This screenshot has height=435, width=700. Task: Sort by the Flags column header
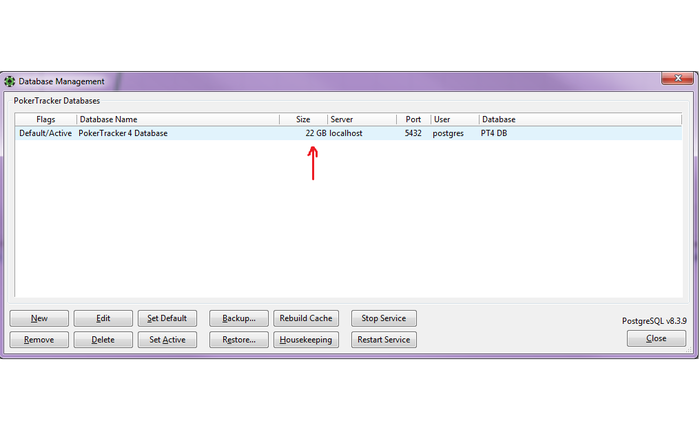pyautogui.click(x=46, y=119)
